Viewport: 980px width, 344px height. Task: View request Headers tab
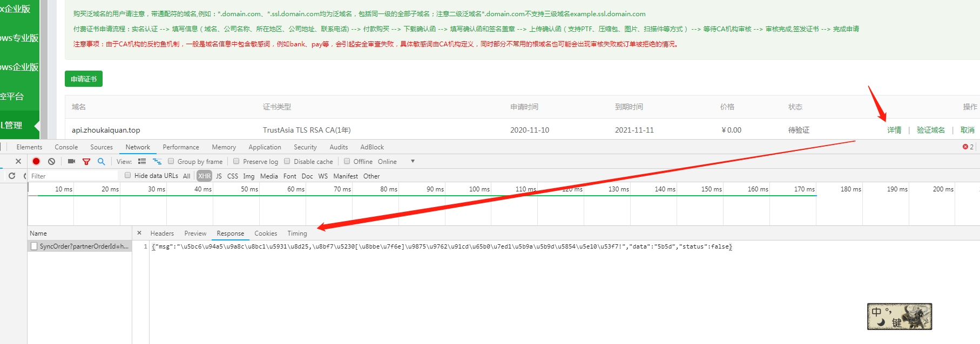point(162,233)
